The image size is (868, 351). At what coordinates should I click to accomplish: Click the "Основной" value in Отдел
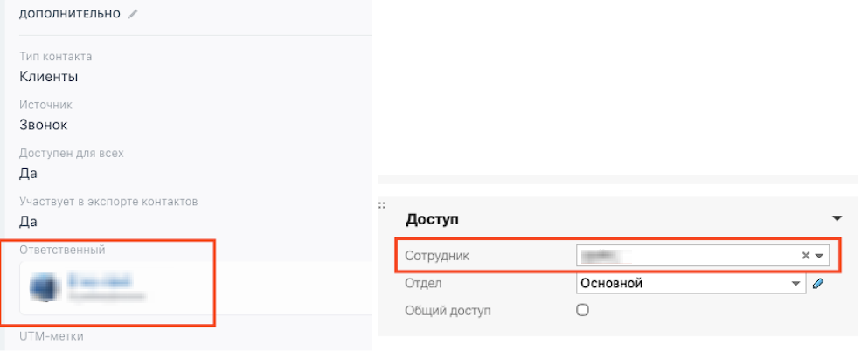[612, 283]
